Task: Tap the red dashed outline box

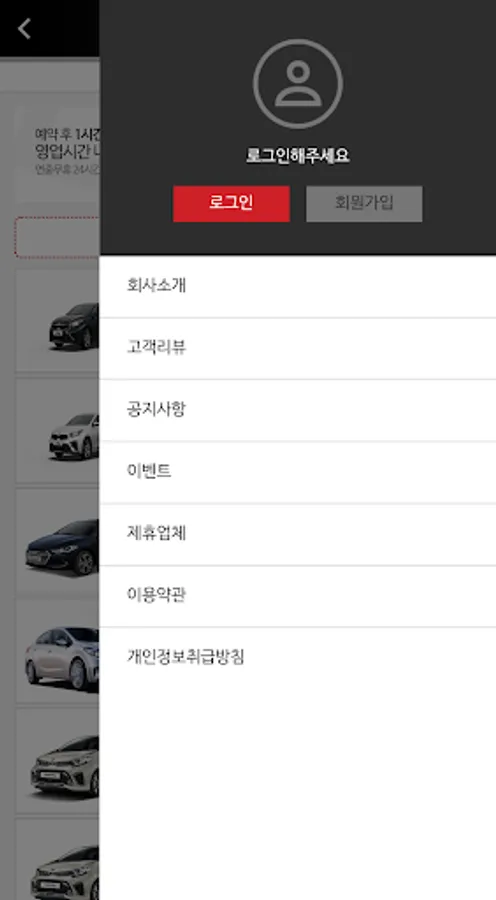Action: coord(57,237)
